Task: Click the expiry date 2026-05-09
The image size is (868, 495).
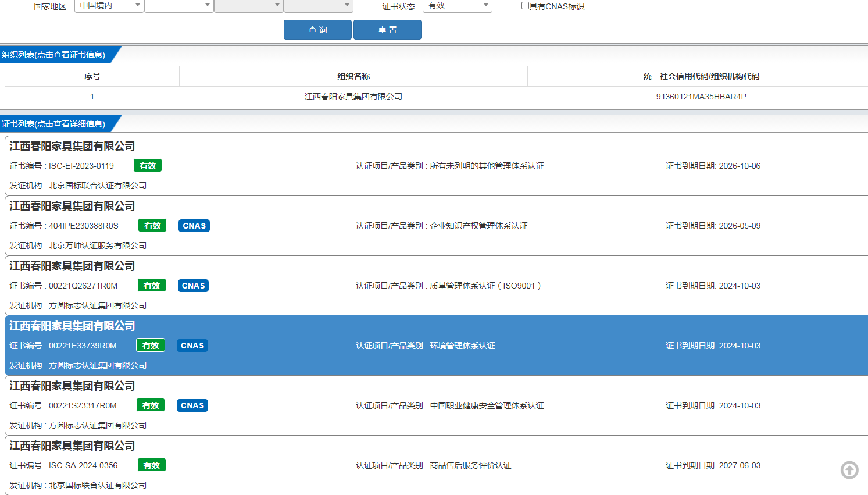Action: click(740, 226)
